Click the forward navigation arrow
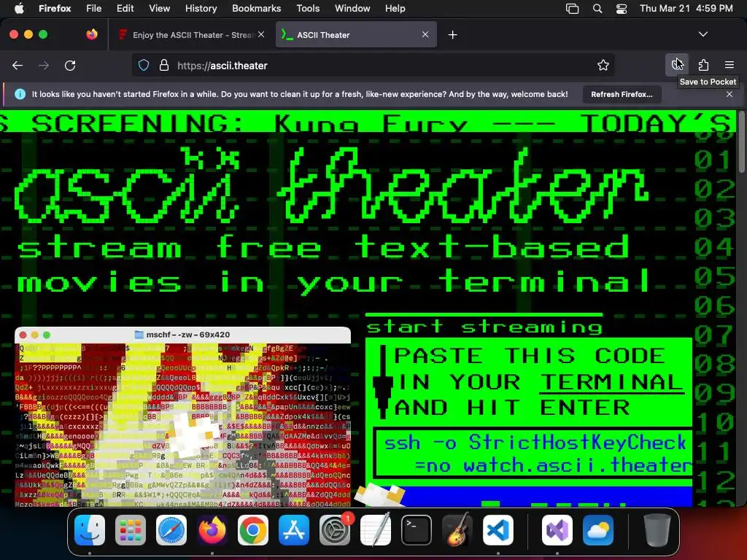This screenshot has width=747, height=560. (x=44, y=65)
